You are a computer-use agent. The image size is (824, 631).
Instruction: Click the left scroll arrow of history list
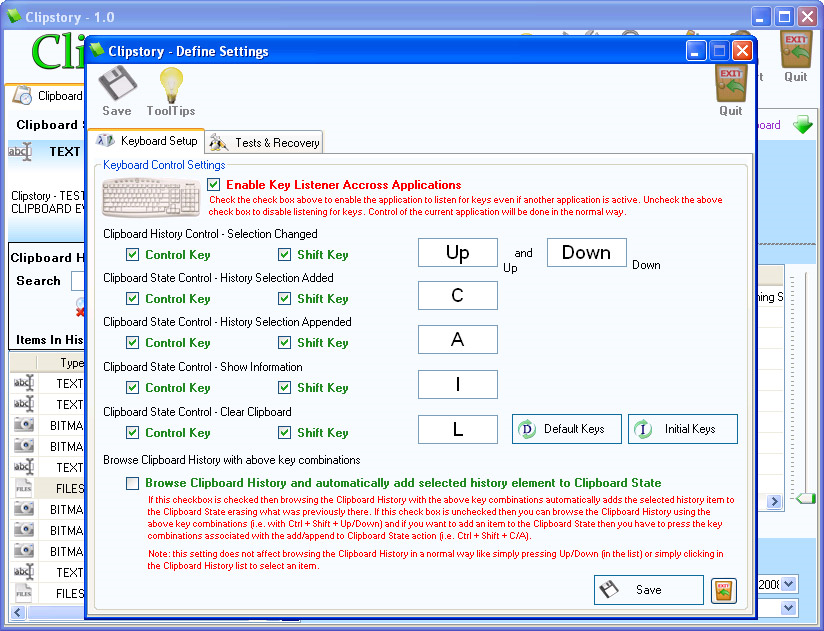[x=18, y=612]
